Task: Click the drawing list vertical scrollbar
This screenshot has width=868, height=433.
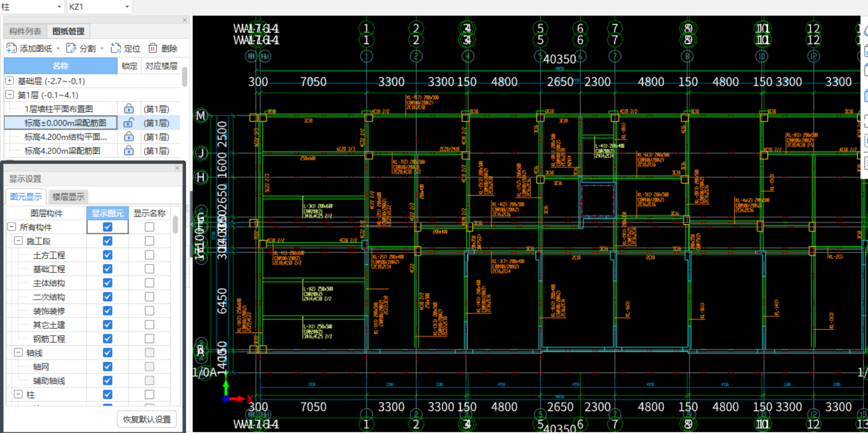Action: (184, 77)
